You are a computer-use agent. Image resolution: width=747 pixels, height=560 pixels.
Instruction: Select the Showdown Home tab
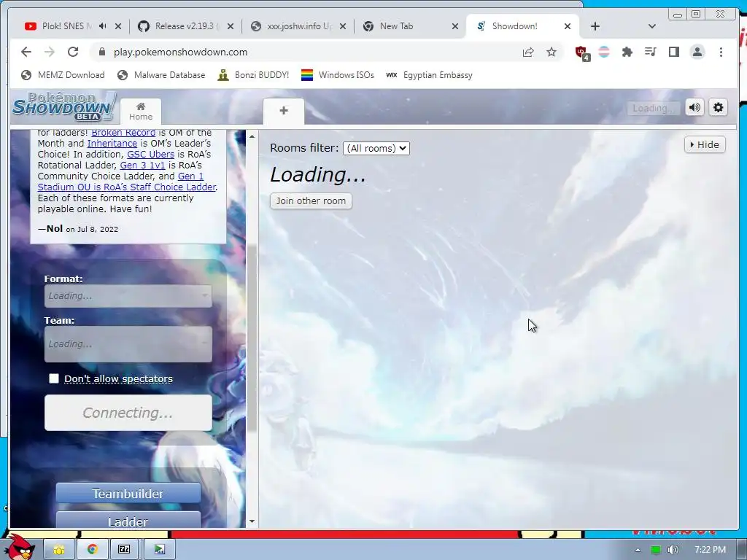pos(141,112)
